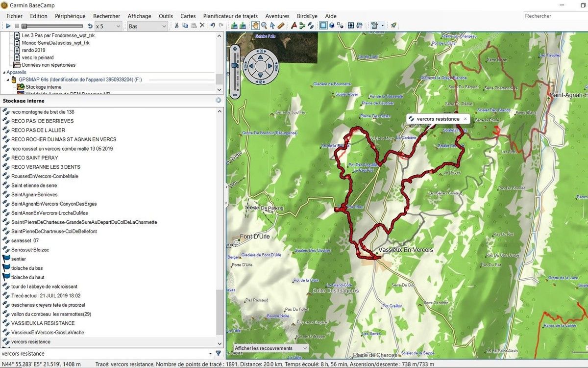Viewport: 588px width, 368px height.
Task: Toggle the loop playback icon
Action: 90,26
